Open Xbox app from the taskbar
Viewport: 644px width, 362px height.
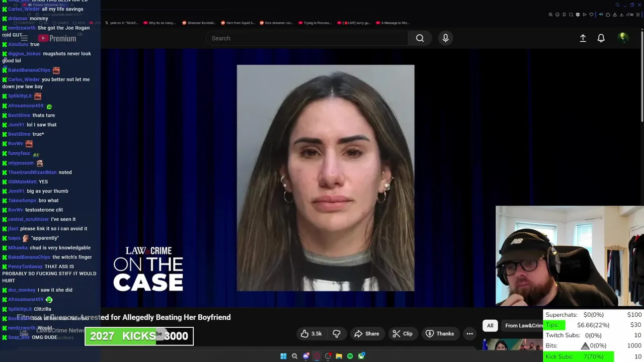[361, 356]
